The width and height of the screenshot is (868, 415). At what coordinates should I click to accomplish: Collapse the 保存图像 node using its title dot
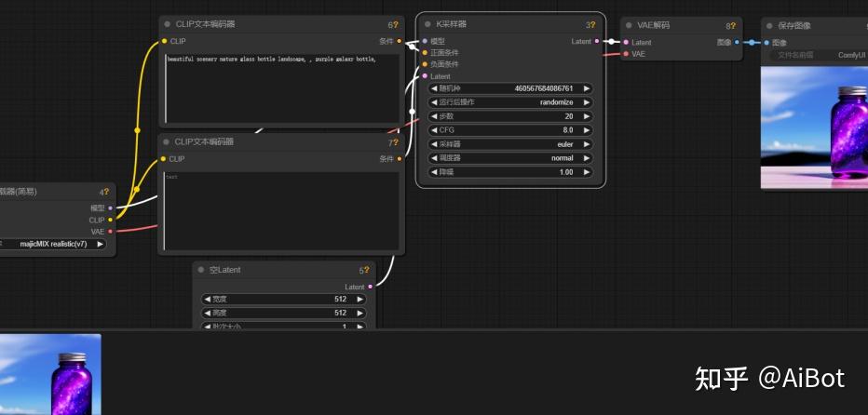[x=769, y=25]
